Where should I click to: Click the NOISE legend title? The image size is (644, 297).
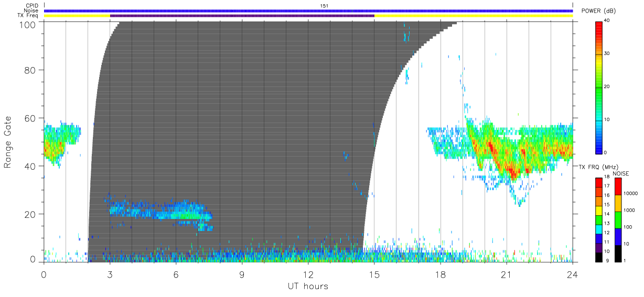tap(621, 173)
